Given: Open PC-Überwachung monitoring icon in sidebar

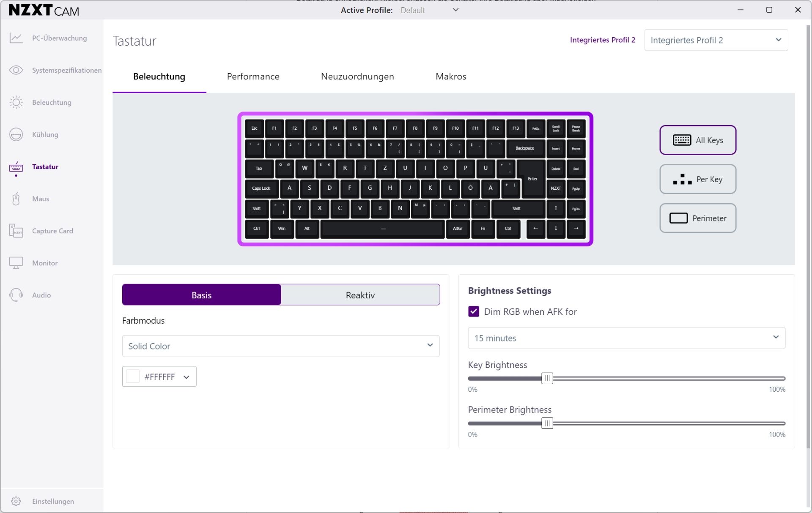Looking at the screenshot, I should point(16,38).
